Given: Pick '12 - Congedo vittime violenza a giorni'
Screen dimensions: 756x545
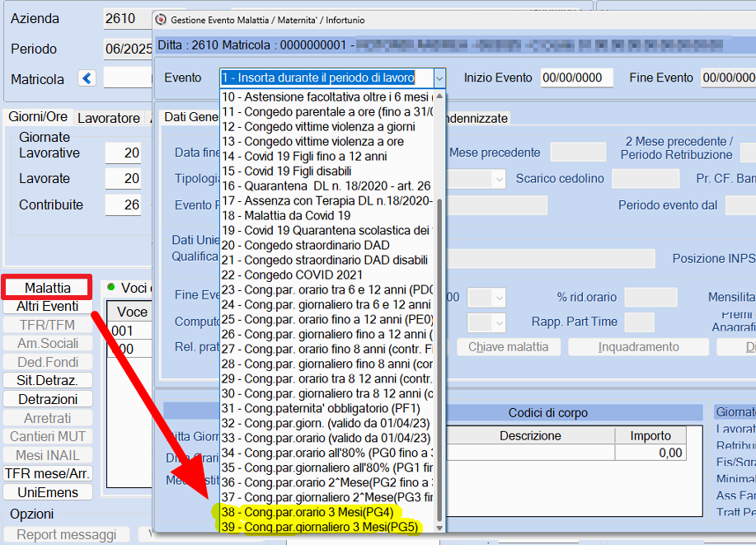Looking at the screenshot, I should click(327, 126).
